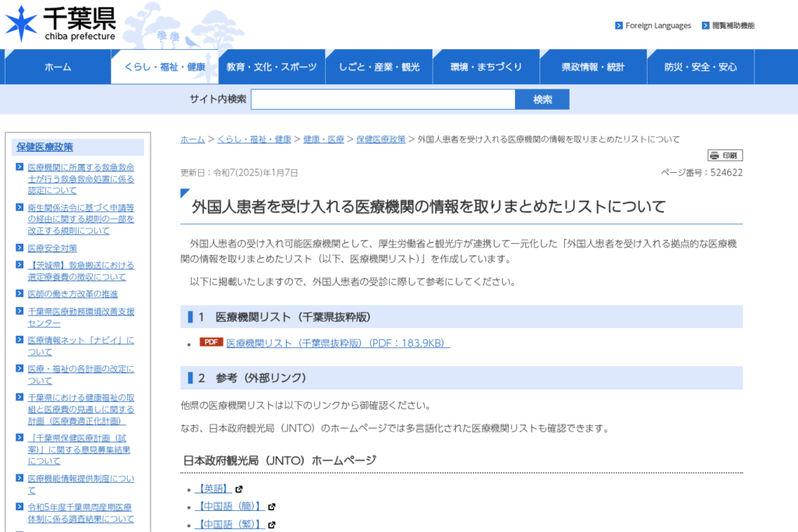This screenshot has height=532, width=798.
Task: Select the しごと・産業・観光 tab
Action: coord(379,67)
